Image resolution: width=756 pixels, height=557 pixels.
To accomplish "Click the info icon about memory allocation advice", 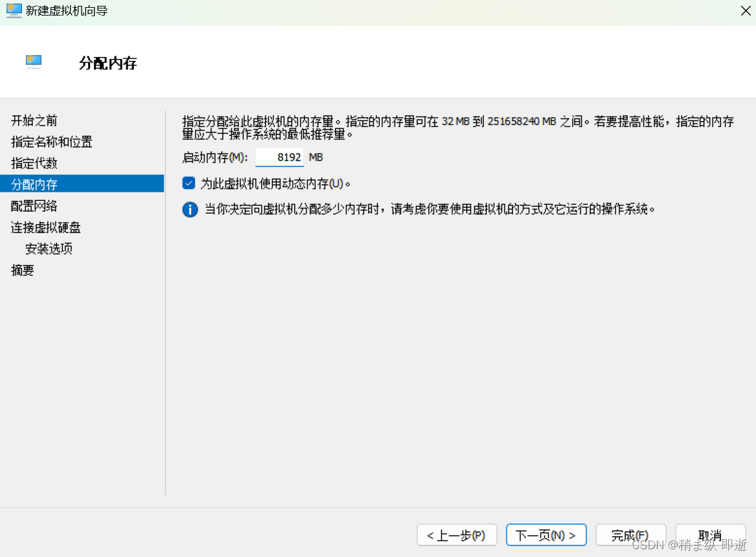I will pos(189,209).
